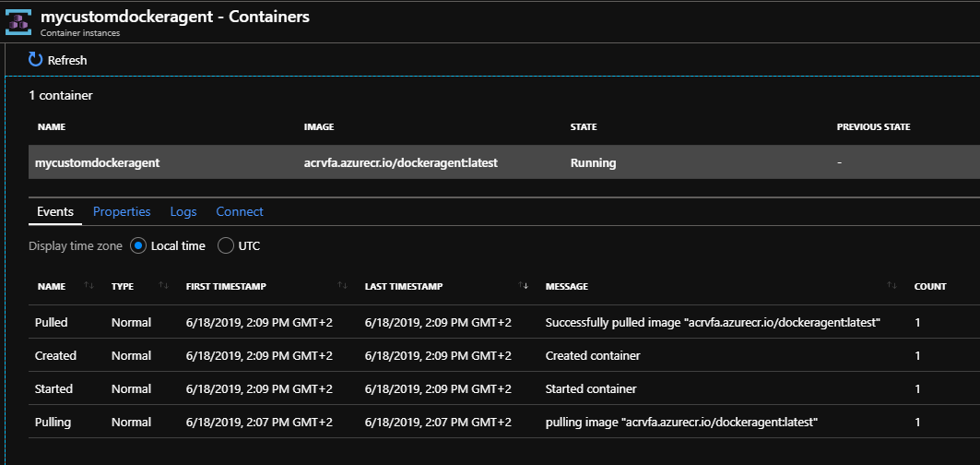This screenshot has height=465, width=980.
Task: Sort by LAST TIMESTAMP column arrows
Action: pos(524,285)
